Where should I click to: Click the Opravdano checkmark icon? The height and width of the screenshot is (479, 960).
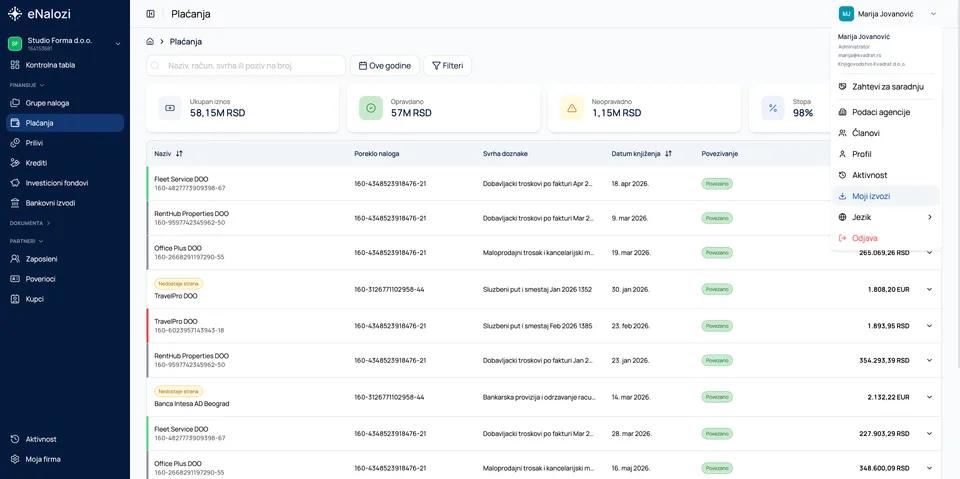(x=370, y=108)
